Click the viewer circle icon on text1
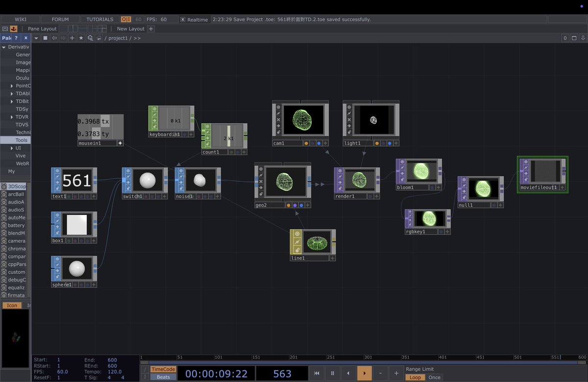 pyautogui.click(x=57, y=171)
